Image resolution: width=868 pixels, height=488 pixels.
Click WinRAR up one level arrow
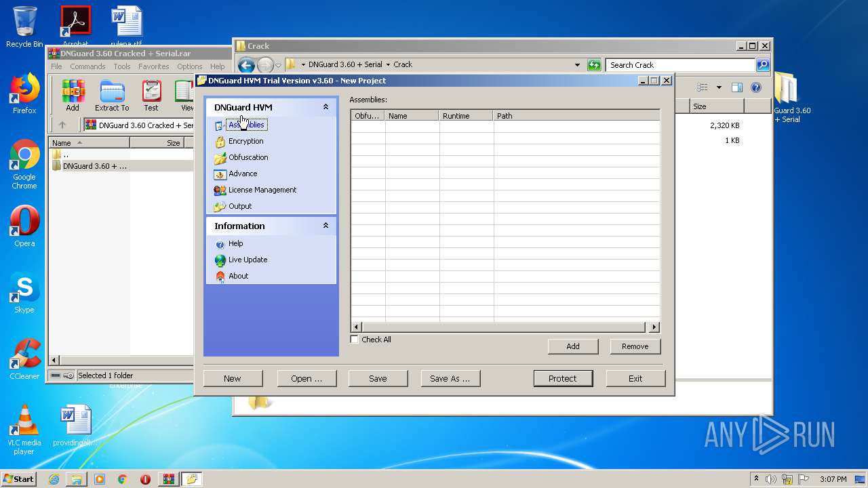point(62,125)
